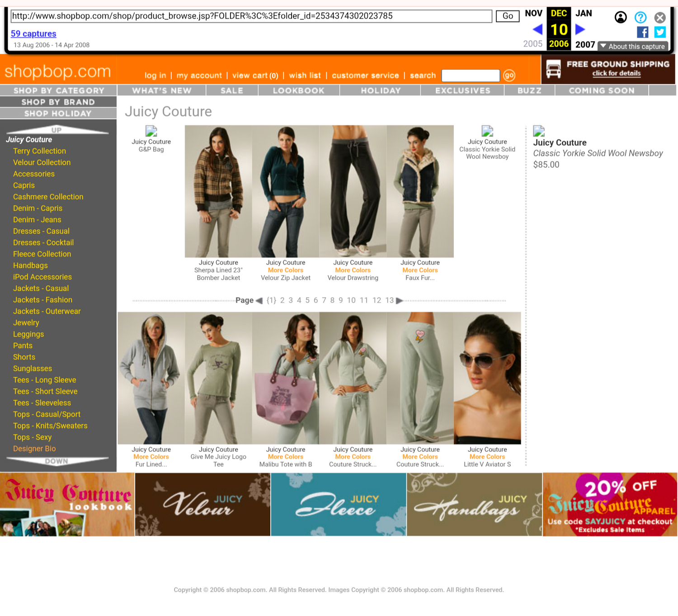This screenshot has width=678, height=616.
Task: Open 20% off Juicy Couture apparel banner
Action: click(x=610, y=505)
